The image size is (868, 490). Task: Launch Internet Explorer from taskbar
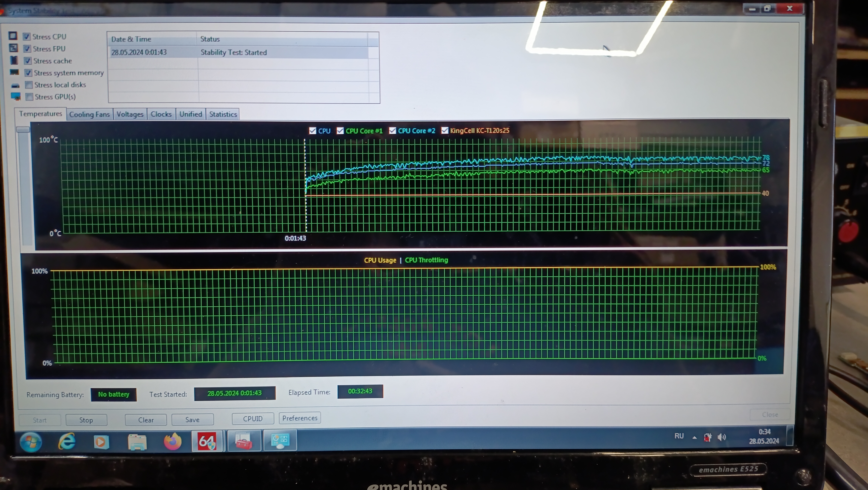pyautogui.click(x=67, y=441)
